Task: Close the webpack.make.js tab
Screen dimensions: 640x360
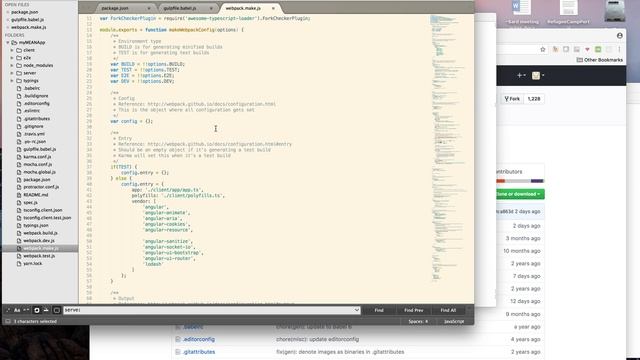Action: [273, 8]
